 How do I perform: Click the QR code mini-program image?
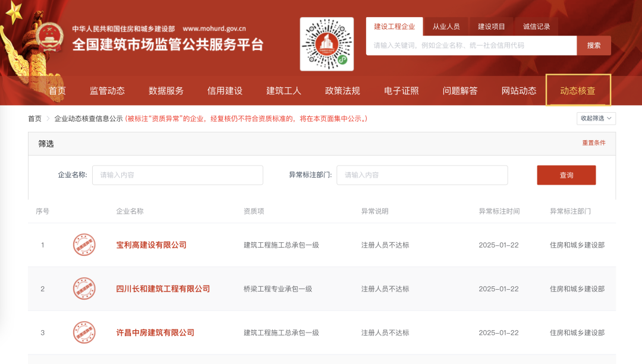tap(327, 44)
